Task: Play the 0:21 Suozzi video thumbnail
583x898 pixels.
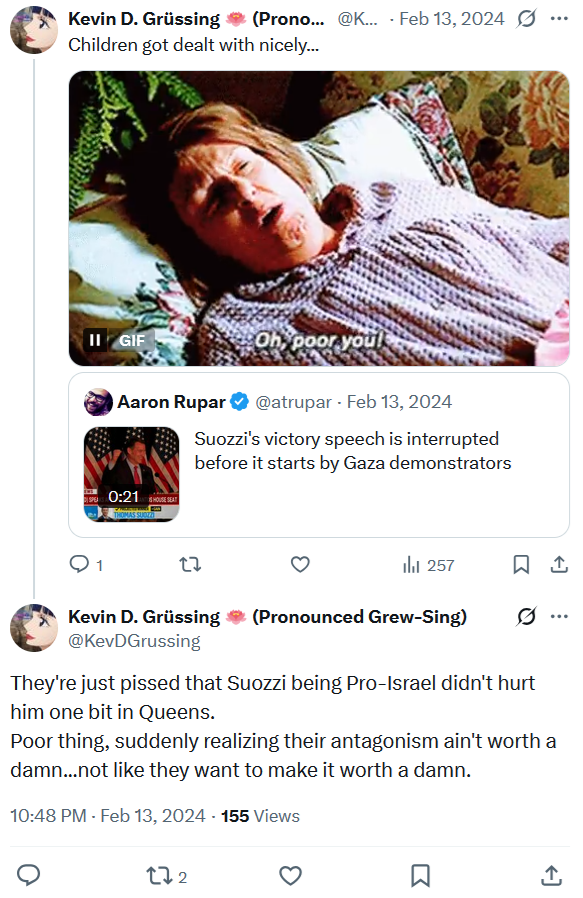Action: click(132, 474)
